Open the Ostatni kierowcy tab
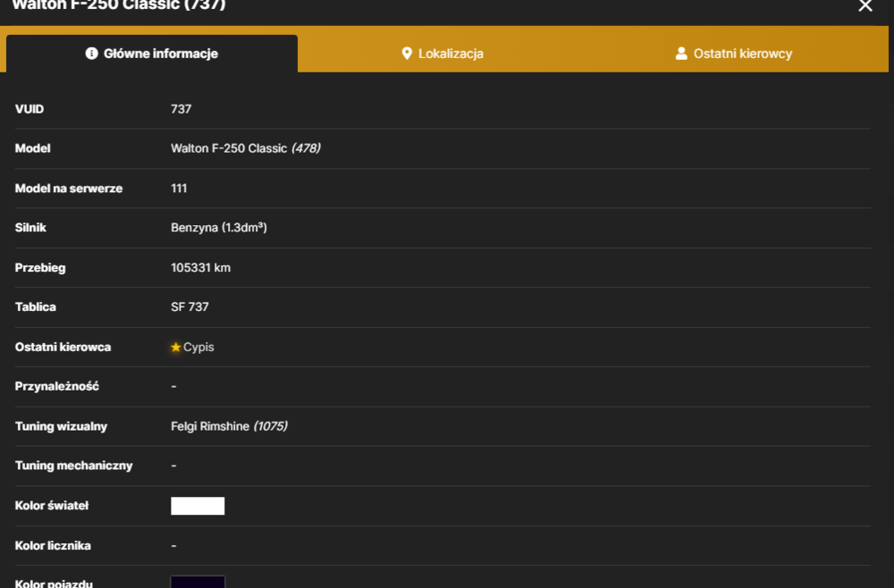The width and height of the screenshot is (894, 588). coord(734,54)
